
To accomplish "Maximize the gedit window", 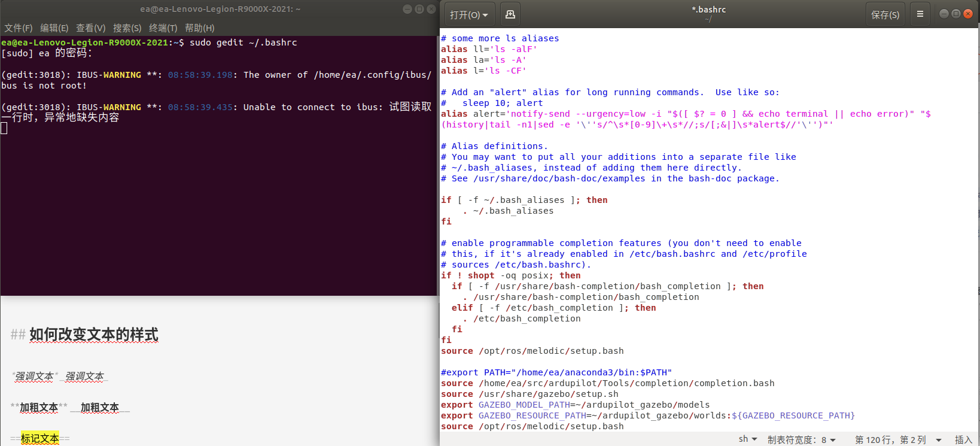I will point(956,14).
